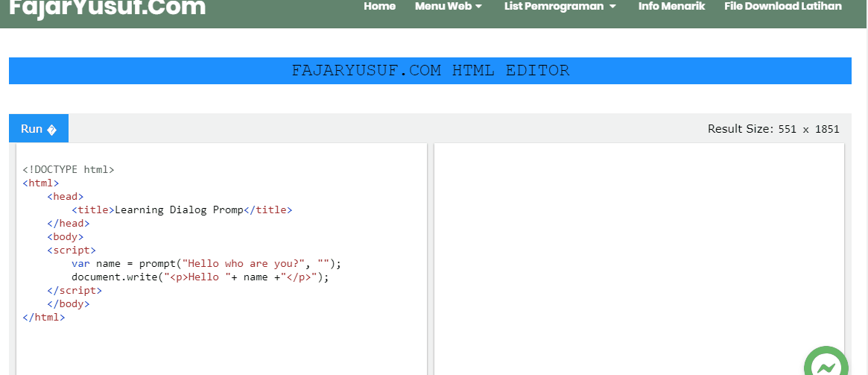
Task: Click the title line Learning Dialog Promp
Action: pos(182,210)
